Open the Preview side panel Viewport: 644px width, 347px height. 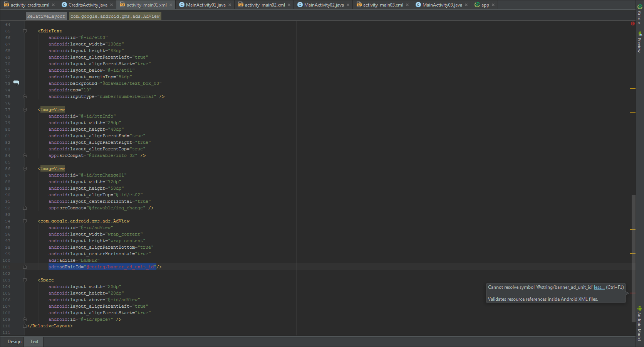[639, 42]
